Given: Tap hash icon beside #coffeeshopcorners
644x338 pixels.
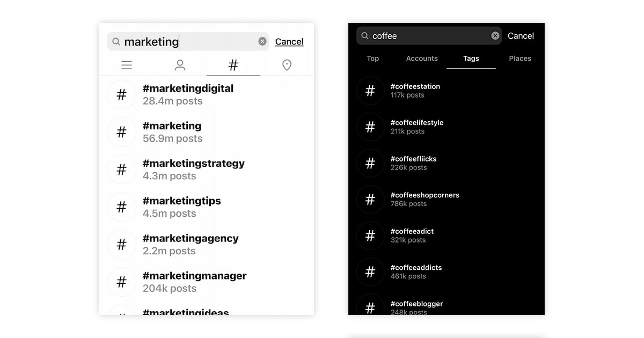Looking at the screenshot, I should point(370,200).
